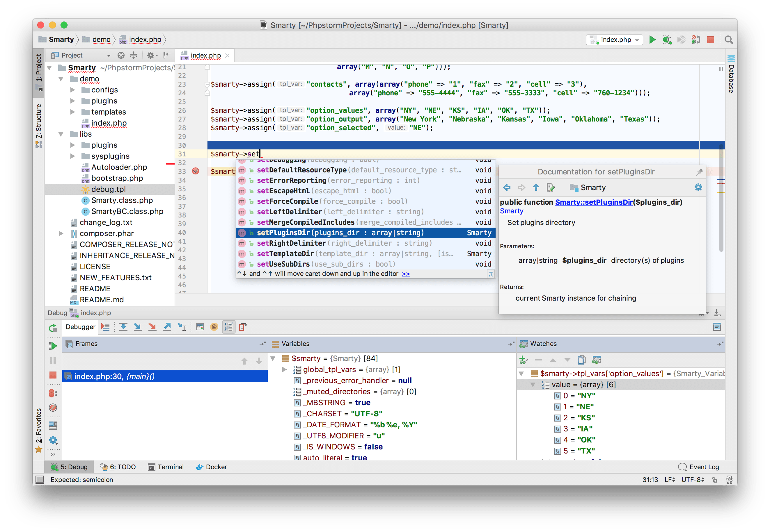
Task: Click the Evaluate Expression debugger icon
Action: click(x=201, y=328)
